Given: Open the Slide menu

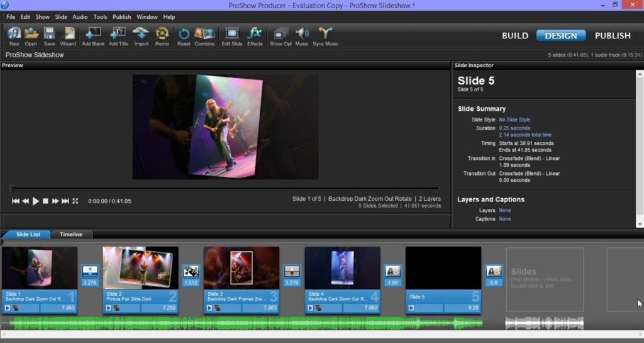Looking at the screenshot, I should coord(61,17).
